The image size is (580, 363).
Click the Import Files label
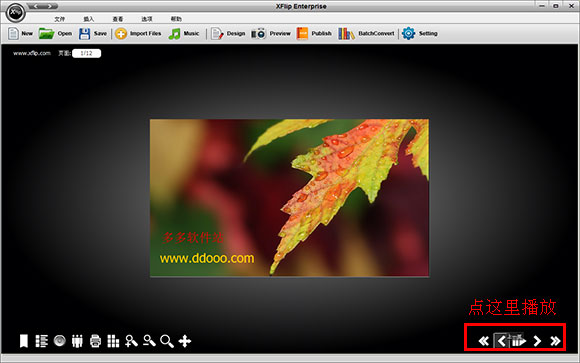point(145,34)
